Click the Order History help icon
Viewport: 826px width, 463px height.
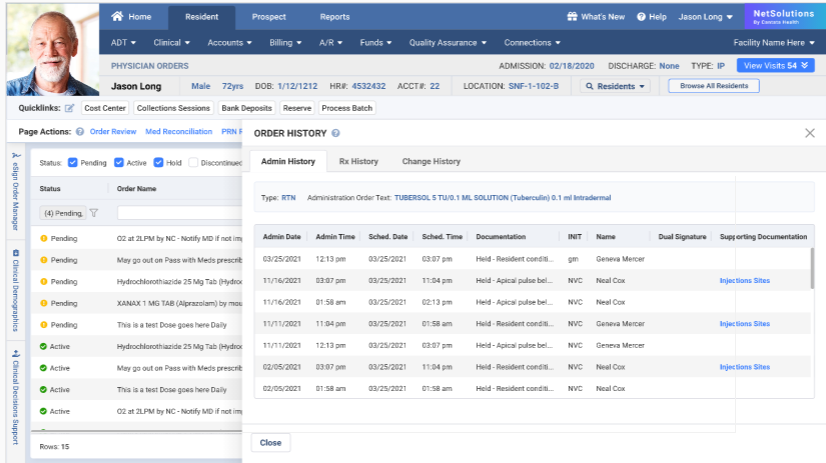pyautogui.click(x=336, y=133)
